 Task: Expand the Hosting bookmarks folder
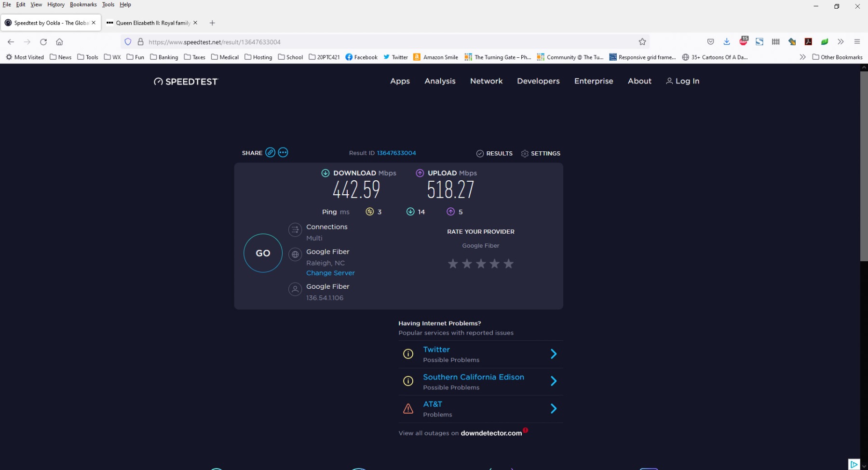click(258, 57)
